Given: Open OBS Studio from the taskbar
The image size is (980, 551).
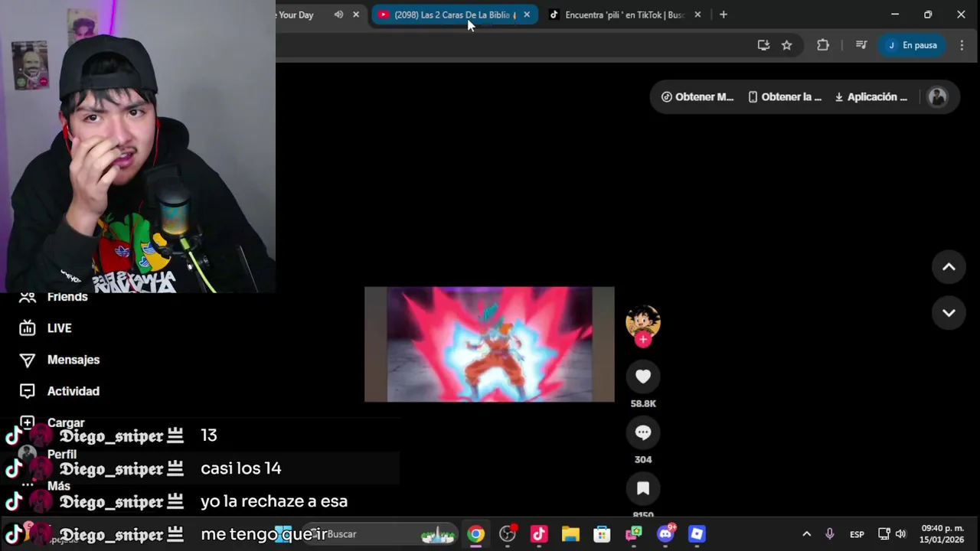Looking at the screenshot, I should point(508,534).
